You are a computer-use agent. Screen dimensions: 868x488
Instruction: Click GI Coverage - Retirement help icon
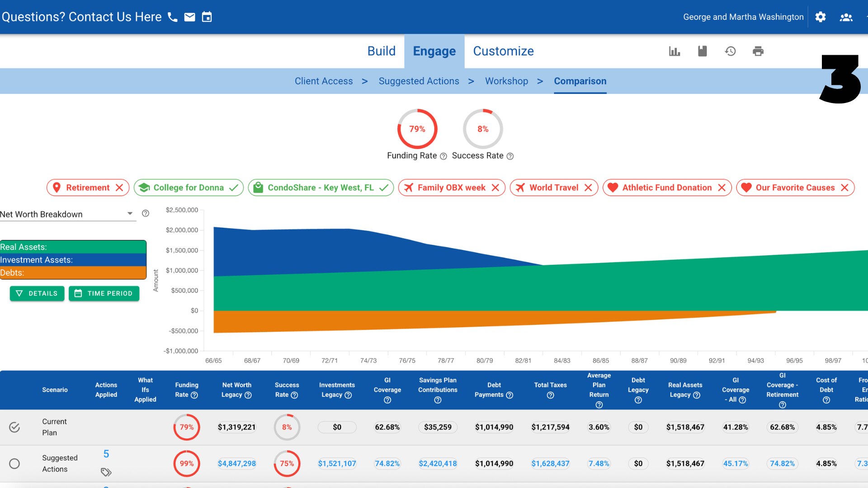click(x=783, y=405)
